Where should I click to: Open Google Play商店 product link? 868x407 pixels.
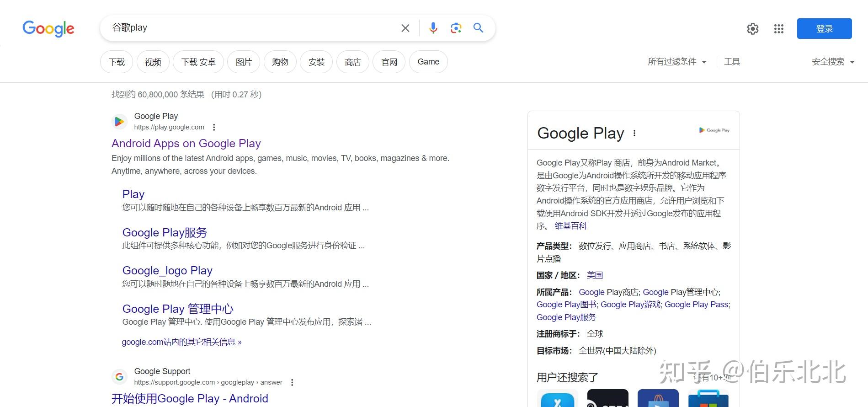point(609,292)
